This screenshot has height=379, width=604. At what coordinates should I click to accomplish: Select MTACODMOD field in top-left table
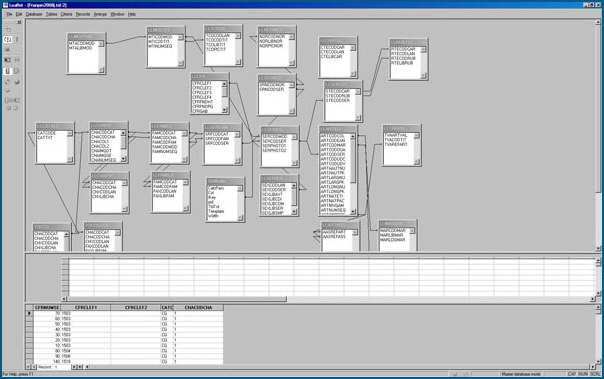coord(82,44)
